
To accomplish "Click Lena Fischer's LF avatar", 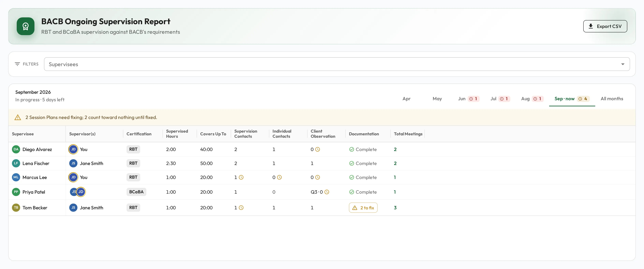I will pyautogui.click(x=16, y=163).
